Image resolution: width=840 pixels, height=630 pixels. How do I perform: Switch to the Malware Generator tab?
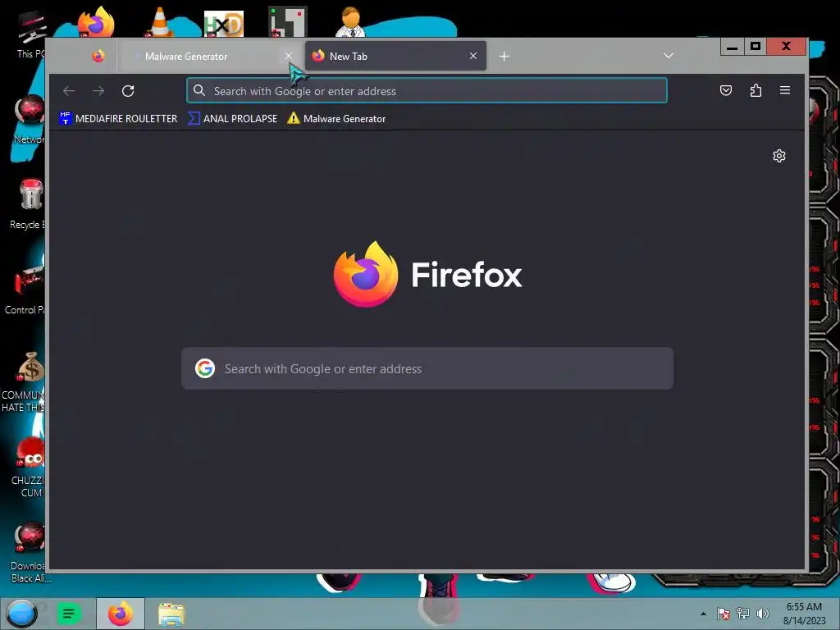[211, 56]
